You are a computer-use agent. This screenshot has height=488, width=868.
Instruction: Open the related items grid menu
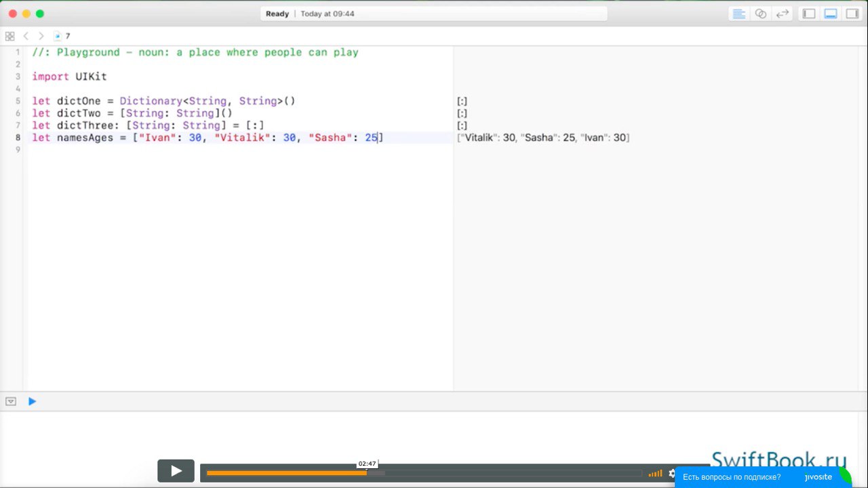[x=9, y=36]
